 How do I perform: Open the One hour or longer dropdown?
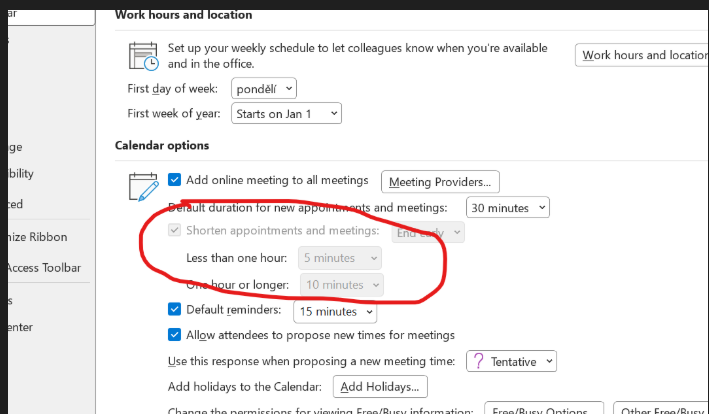342,285
